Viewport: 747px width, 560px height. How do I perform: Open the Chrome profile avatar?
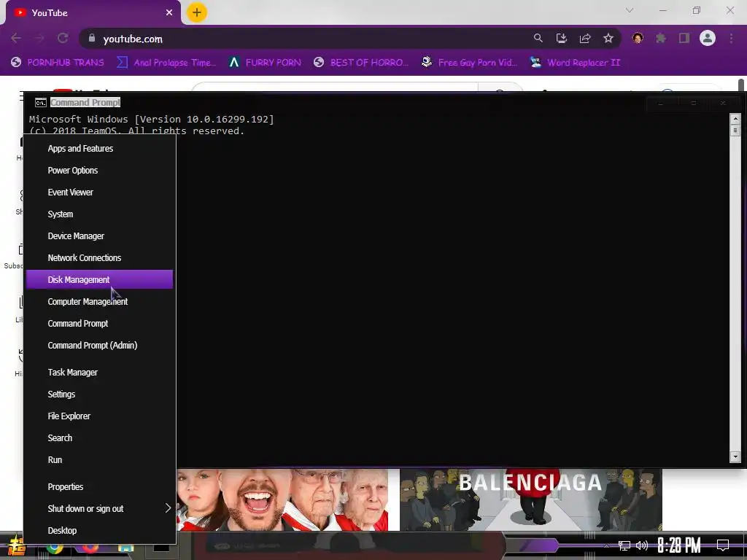(708, 38)
